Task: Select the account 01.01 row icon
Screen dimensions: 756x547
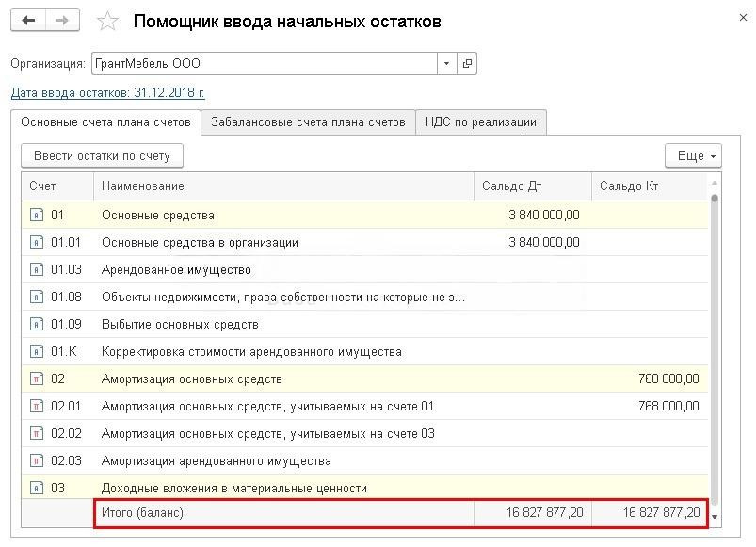Action: [37, 242]
